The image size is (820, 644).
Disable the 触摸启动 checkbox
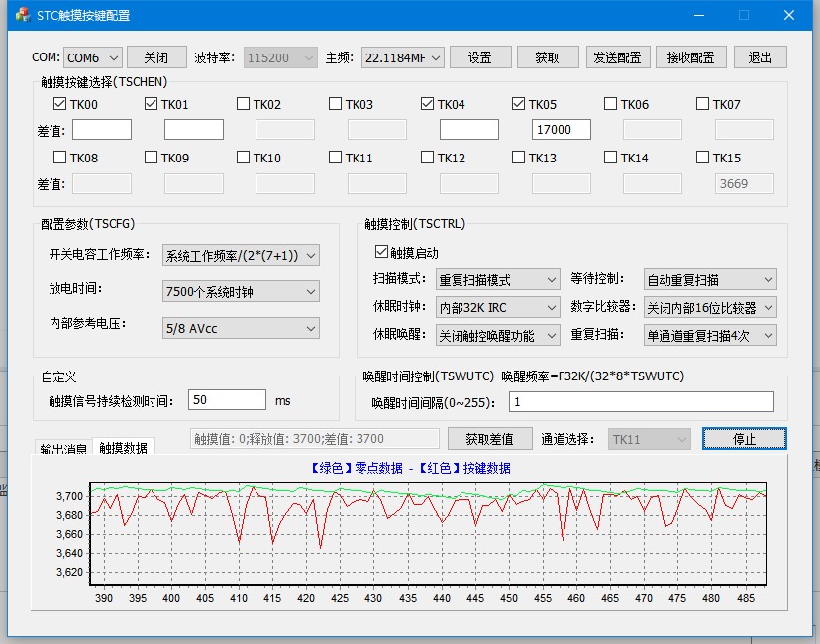[382, 253]
